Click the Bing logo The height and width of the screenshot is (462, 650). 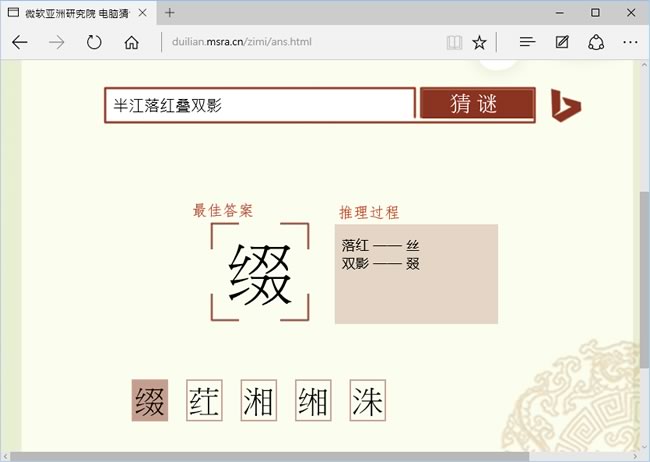[566, 105]
